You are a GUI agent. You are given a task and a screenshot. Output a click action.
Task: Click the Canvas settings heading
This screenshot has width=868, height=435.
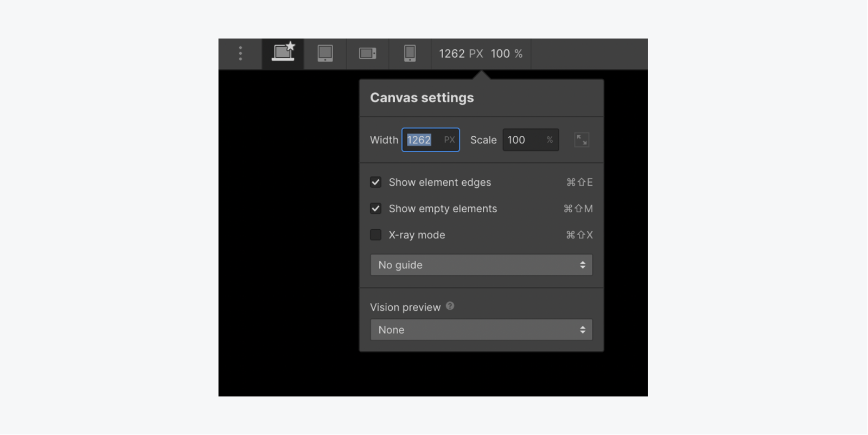(422, 98)
